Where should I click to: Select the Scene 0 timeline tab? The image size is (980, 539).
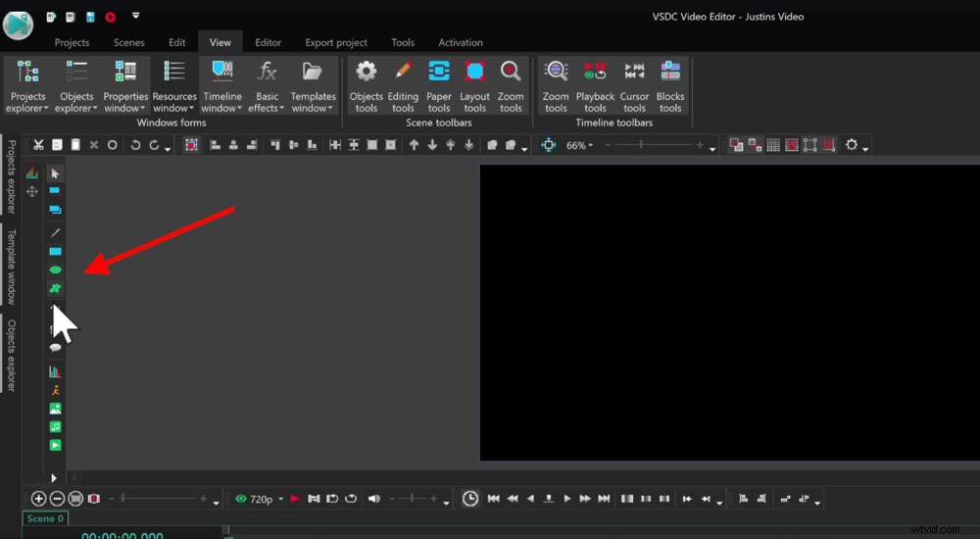(x=45, y=518)
